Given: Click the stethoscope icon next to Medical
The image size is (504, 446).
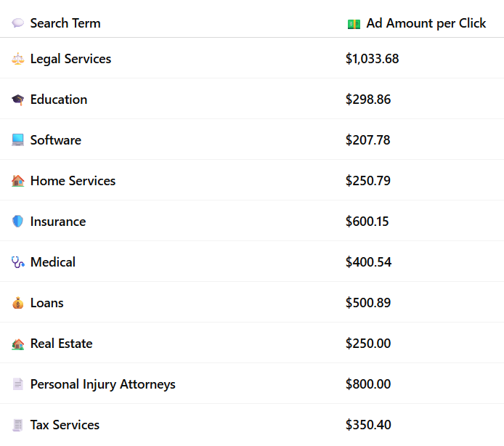Looking at the screenshot, I should [17, 262].
